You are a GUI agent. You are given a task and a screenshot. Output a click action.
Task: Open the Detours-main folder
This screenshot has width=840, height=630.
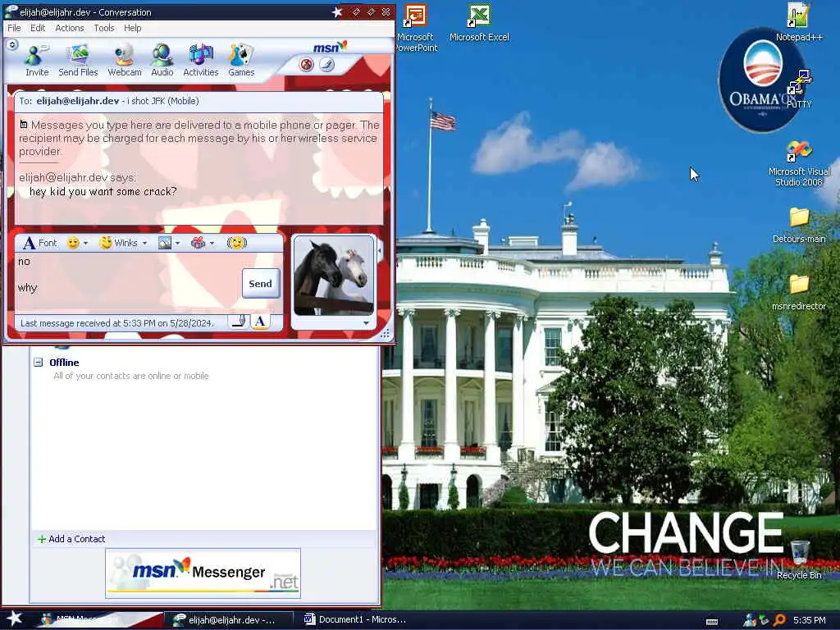[x=799, y=225]
